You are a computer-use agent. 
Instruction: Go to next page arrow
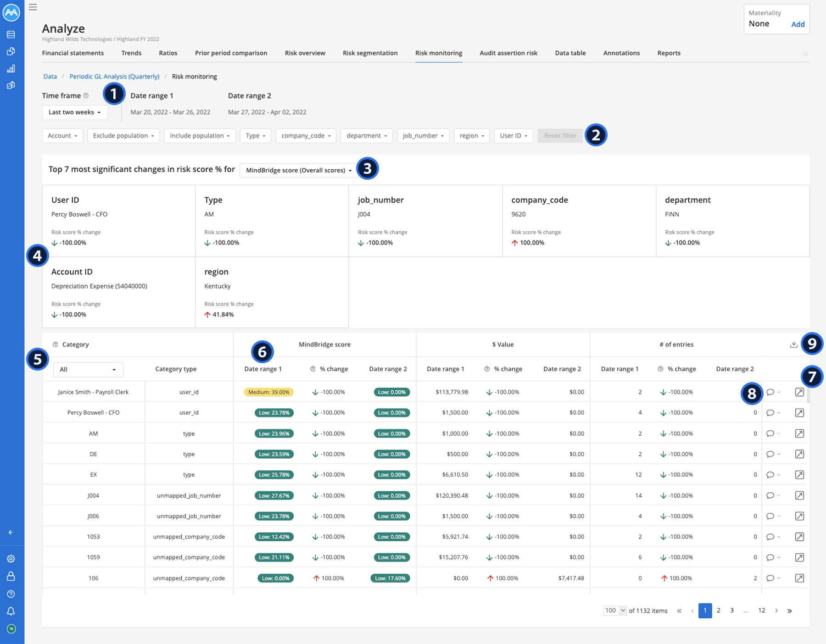click(776, 611)
